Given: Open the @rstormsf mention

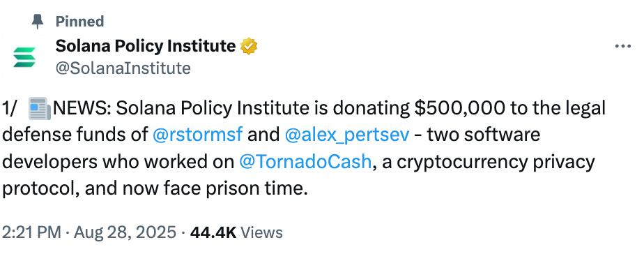Looking at the screenshot, I should tap(197, 135).
